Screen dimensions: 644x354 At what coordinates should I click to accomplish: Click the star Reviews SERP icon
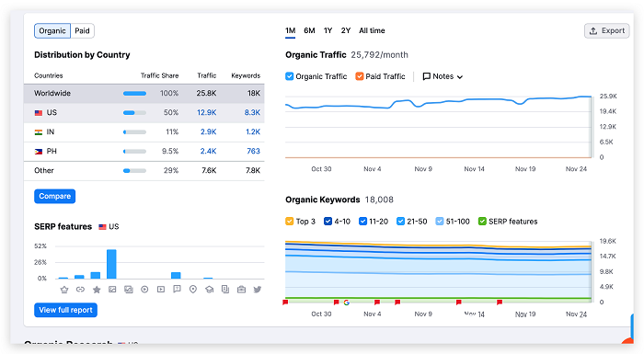[x=97, y=290]
